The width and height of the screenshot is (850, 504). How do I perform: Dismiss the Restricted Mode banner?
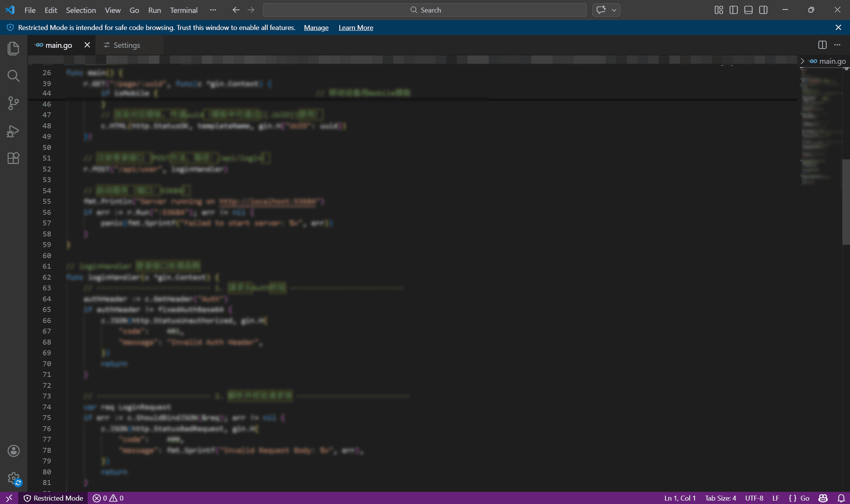(x=838, y=27)
